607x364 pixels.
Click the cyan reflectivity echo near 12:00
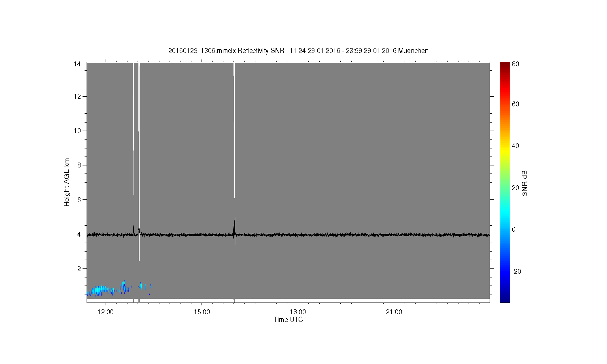click(99, 290)
